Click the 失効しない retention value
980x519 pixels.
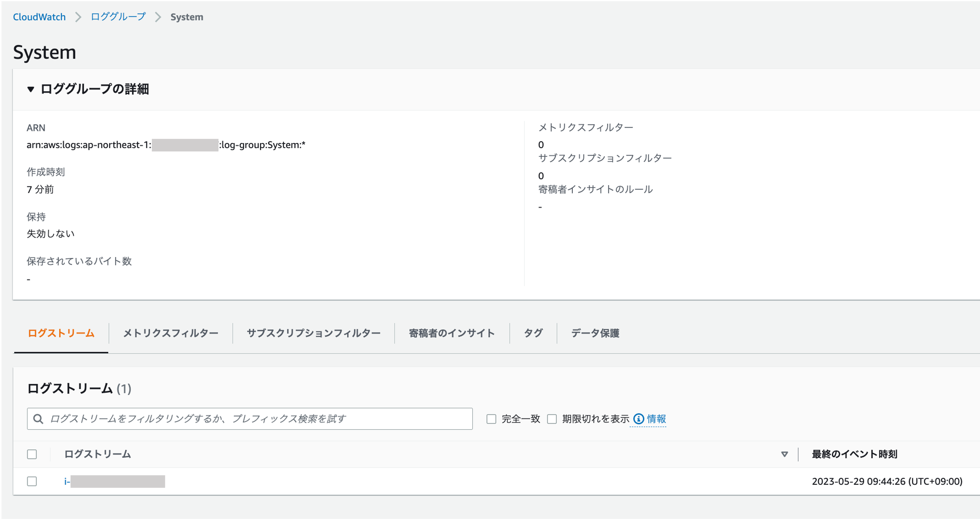pyautogui.click(x=51, y=234)
